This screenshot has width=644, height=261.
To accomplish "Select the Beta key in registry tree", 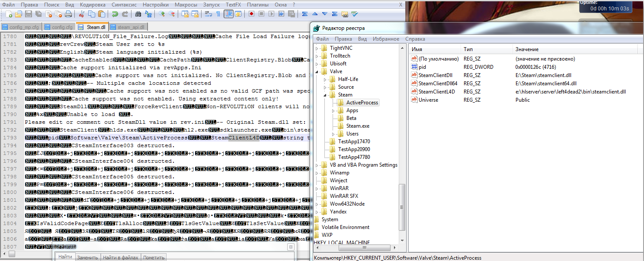I will [x=351, y=118].
